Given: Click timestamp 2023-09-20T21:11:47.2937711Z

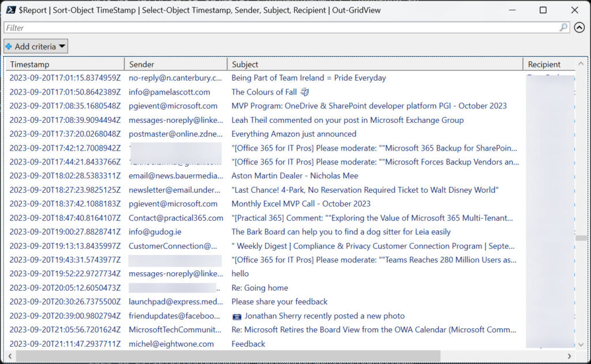Looking at the screenshot, I should (65, 344).
